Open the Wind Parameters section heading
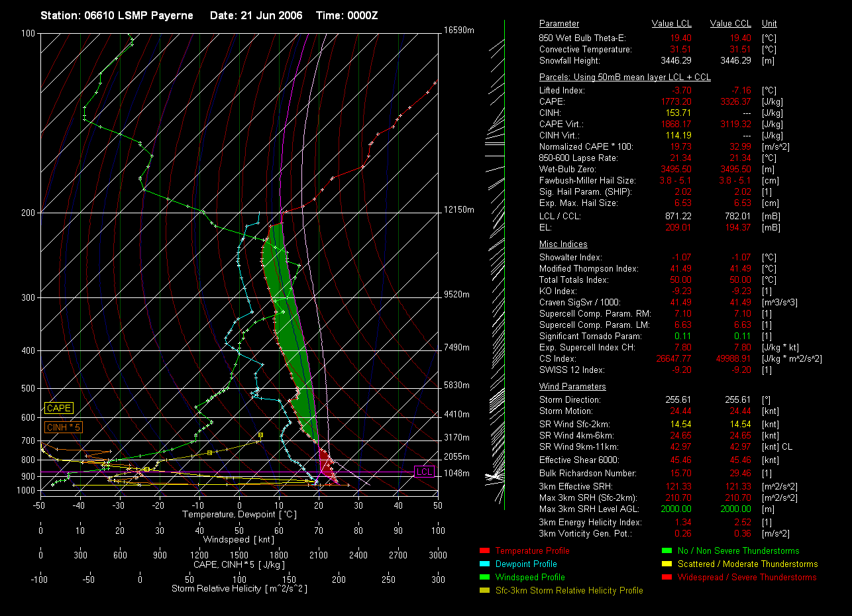 tap(572, 387)
